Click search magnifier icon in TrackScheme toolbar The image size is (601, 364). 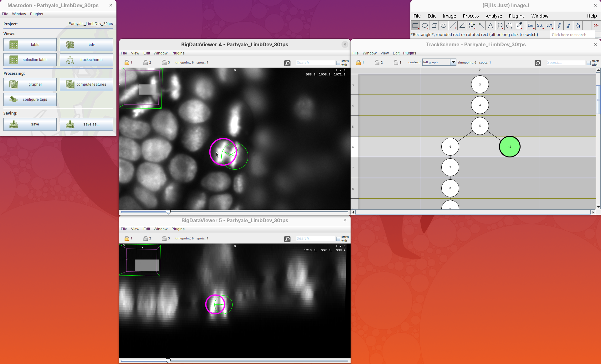tap(537, 63)
